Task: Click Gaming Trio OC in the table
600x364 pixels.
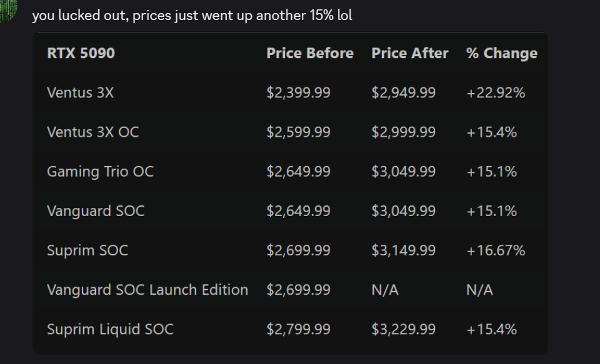Action: 100,172
